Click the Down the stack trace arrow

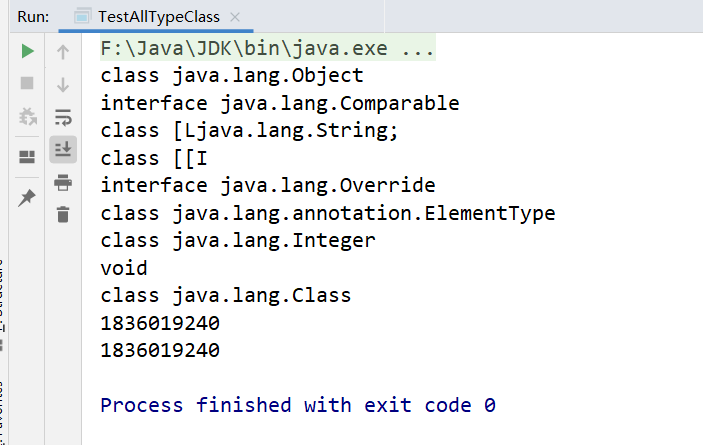(x=63, y=84)
